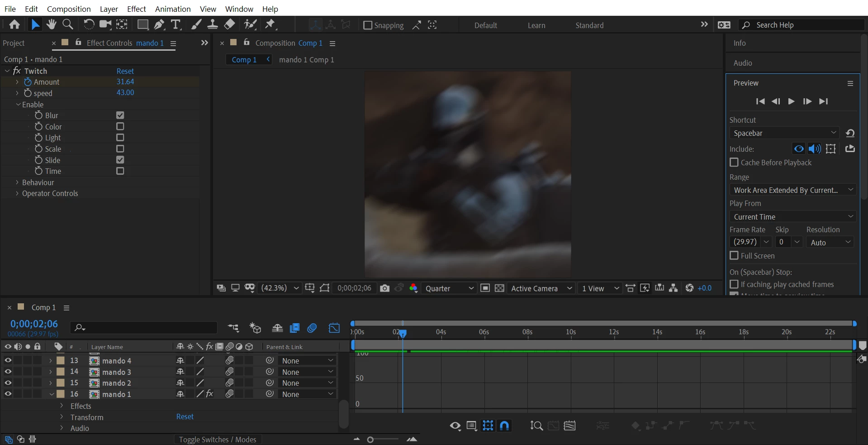Expand the Operator Controls group

coord(17,193)
